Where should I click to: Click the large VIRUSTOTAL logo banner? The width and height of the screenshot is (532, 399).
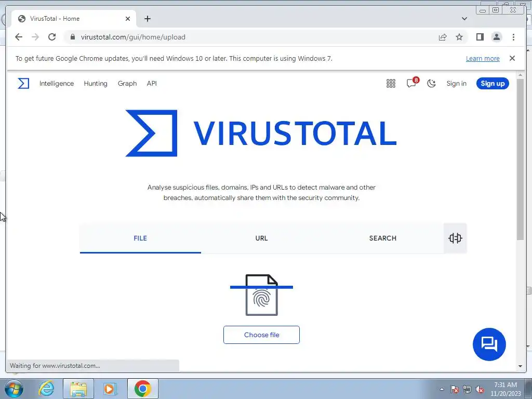(x=261, y=133)
